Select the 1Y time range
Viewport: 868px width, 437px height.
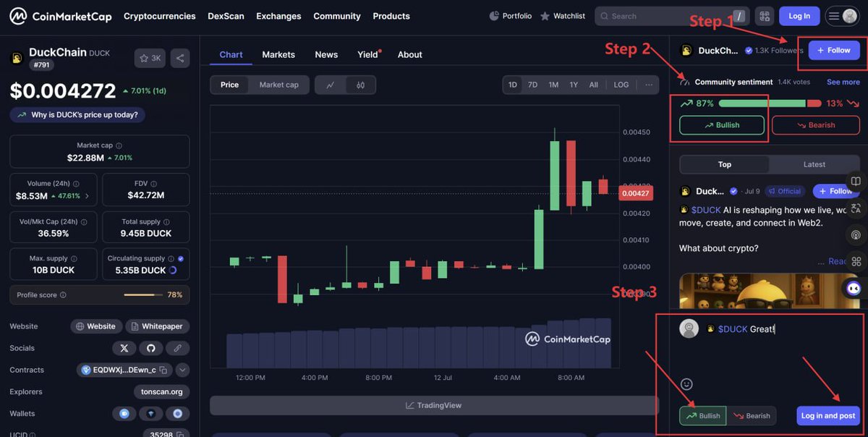(574, 85)
